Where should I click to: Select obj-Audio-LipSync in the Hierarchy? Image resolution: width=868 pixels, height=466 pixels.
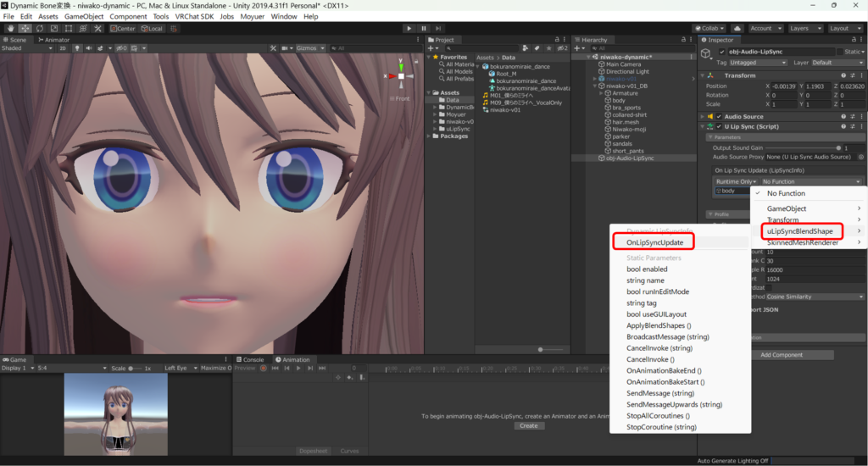click(630, 158)
